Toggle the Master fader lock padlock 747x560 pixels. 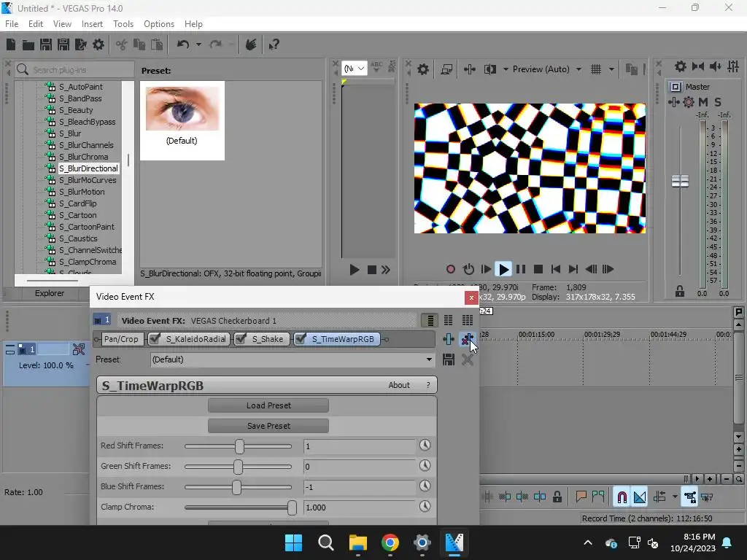(680, 292)
